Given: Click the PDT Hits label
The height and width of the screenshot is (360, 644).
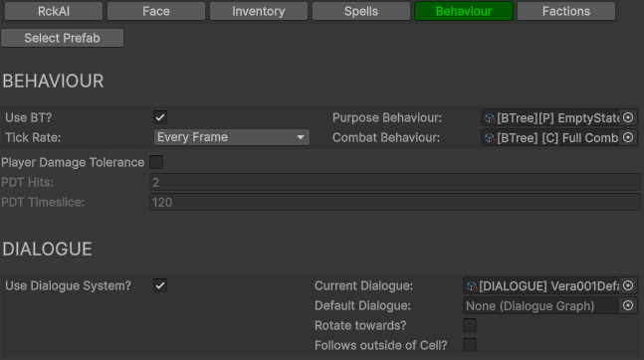Looking at the screenshot, I should [x=27, y=182].
